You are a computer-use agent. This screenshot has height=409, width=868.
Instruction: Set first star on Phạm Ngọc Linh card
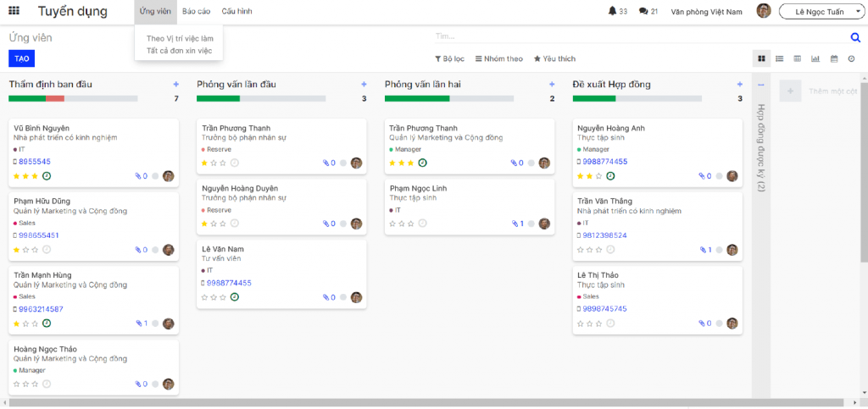[392, 224]
